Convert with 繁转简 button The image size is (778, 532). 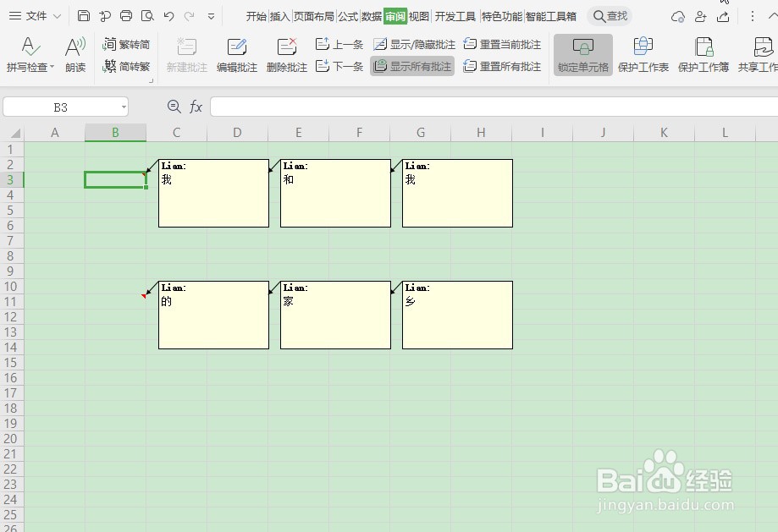126,44
